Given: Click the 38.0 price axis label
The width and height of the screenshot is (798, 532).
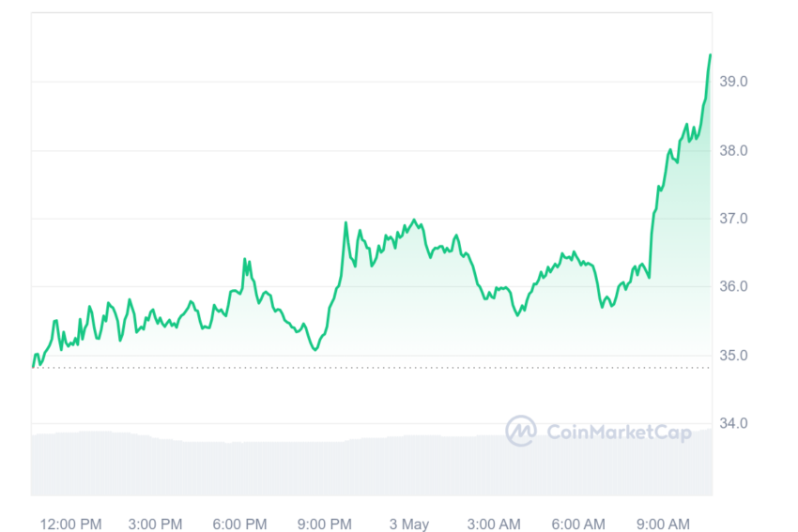Looking at the screenshot, I should pyautogui.click(x=733, y=150).
